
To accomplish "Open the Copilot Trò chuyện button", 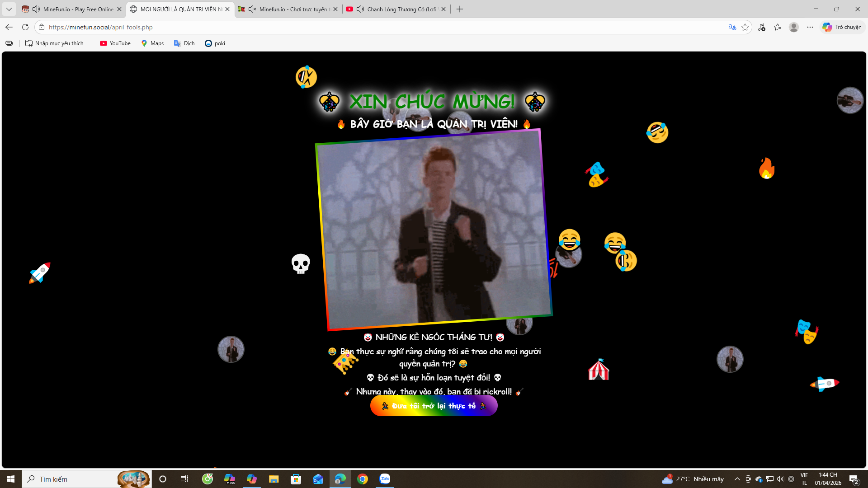I will [x=842, y=27].
